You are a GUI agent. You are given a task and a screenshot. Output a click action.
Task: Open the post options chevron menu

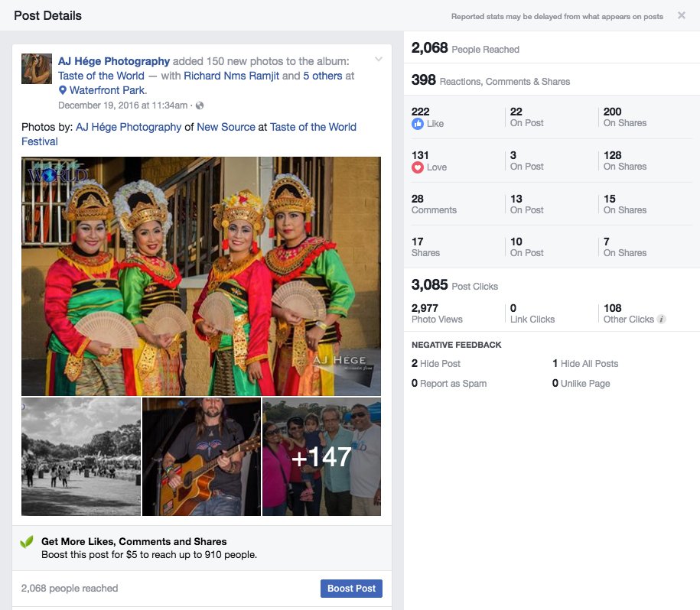pos(379,60)
